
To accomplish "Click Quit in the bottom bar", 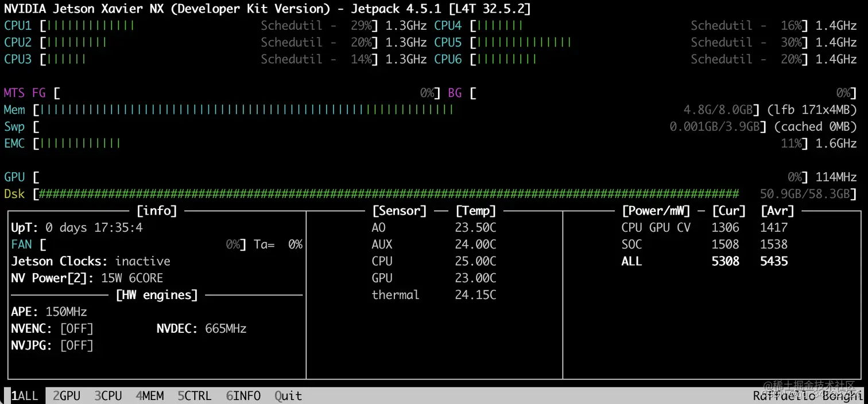I will point(288,396).
